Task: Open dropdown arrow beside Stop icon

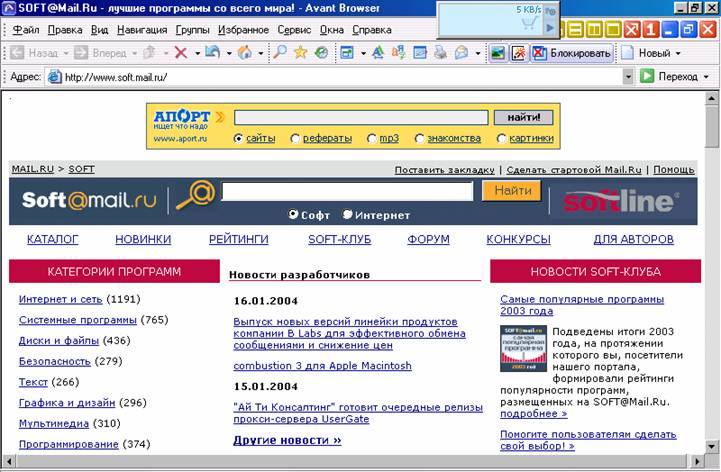Action: [x=197, y=53]
